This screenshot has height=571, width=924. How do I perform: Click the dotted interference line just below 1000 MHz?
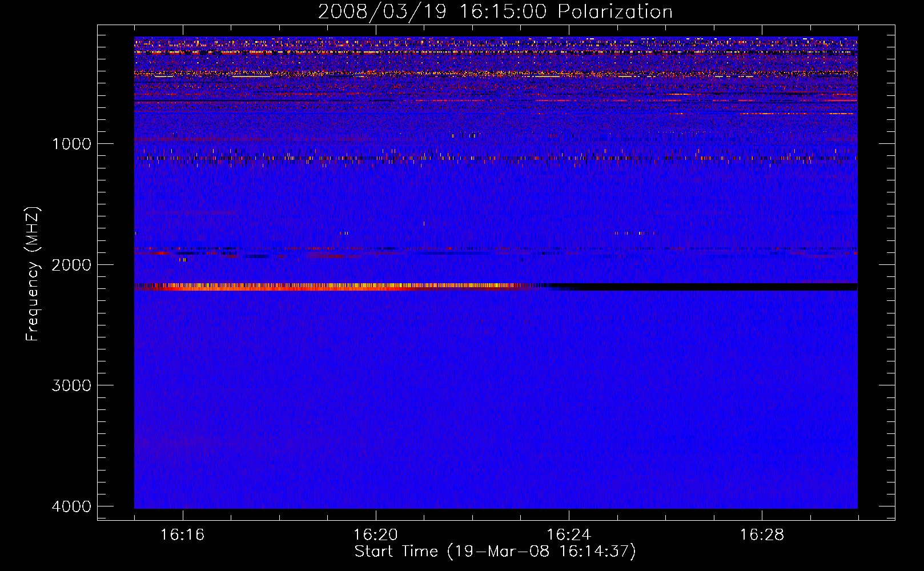(x=457, y=158)
